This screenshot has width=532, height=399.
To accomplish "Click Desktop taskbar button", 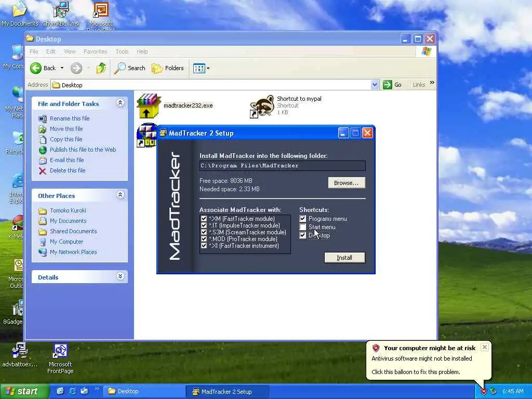I will click(144, 392).
